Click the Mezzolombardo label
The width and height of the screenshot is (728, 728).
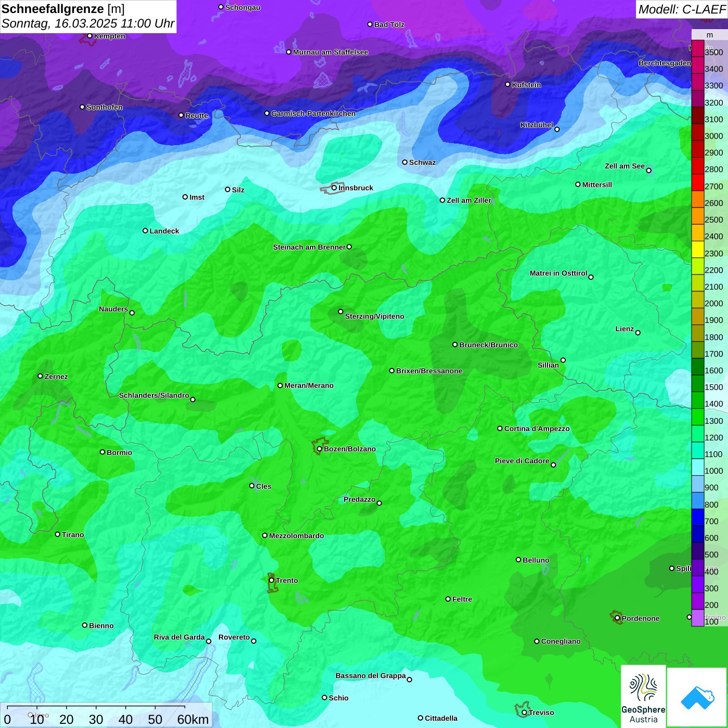click(x=296, y=536)
